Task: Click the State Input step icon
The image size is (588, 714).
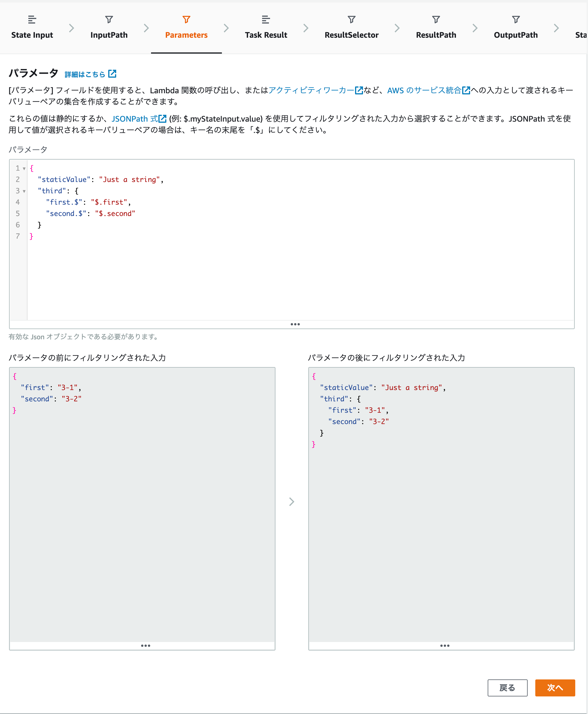Action: pyautogui.click(x=32, y=20)
